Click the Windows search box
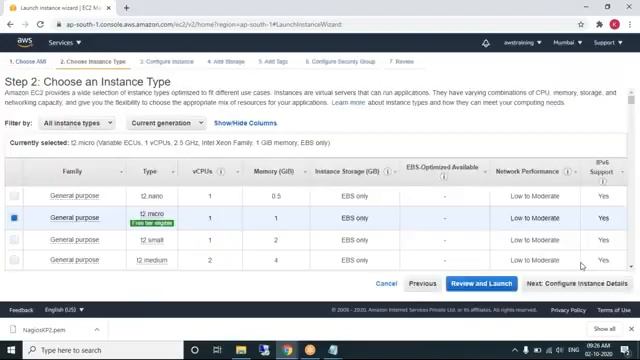The image size is (640, 360). point(103,350)
